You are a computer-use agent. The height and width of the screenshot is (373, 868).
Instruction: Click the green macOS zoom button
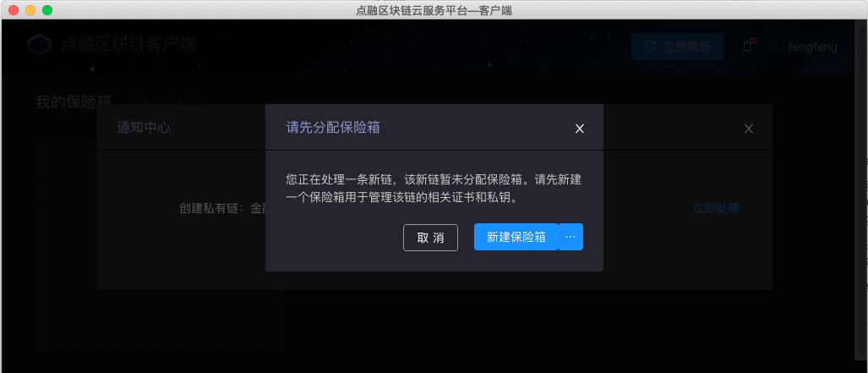click(x=47, y=10)
